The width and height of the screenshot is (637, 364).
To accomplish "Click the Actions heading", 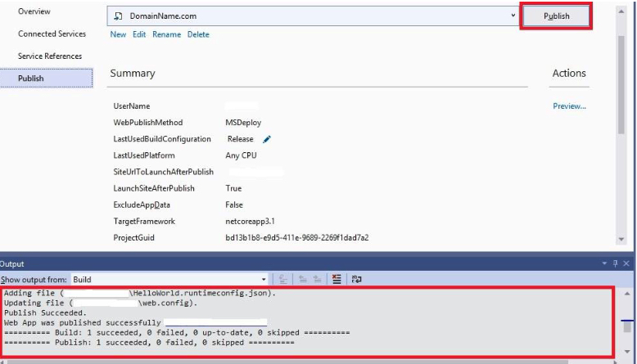I will click(x=569, y=73).
